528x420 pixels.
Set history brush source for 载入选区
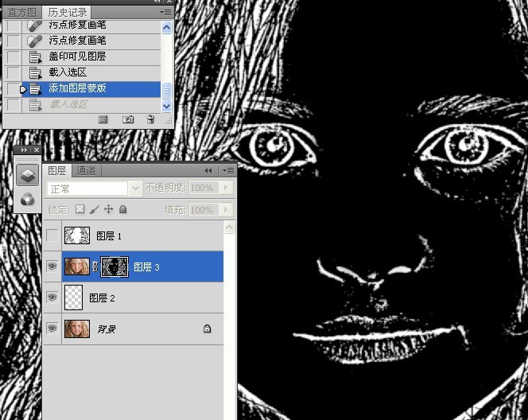tap(14, 72)
